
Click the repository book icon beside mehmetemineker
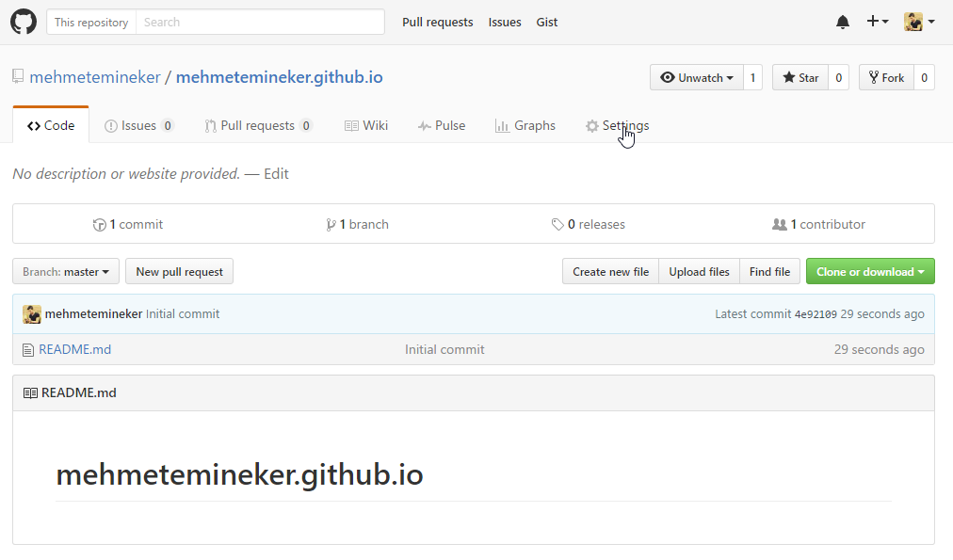pos(18,76)
